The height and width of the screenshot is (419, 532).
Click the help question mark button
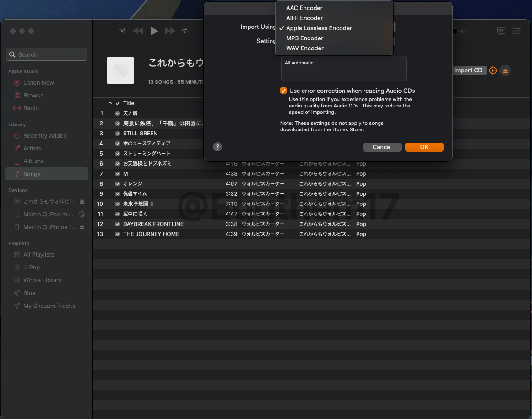[x=217, y=147]
